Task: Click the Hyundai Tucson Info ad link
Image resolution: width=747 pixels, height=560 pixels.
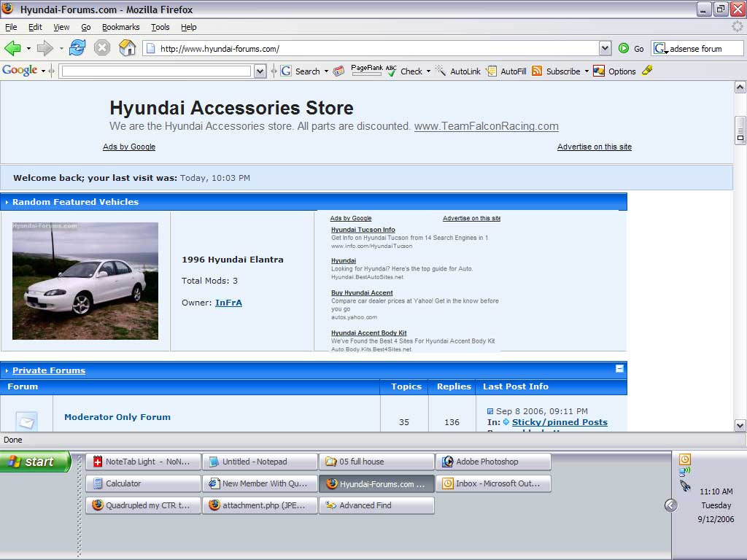Action: (x=363, y=230)
